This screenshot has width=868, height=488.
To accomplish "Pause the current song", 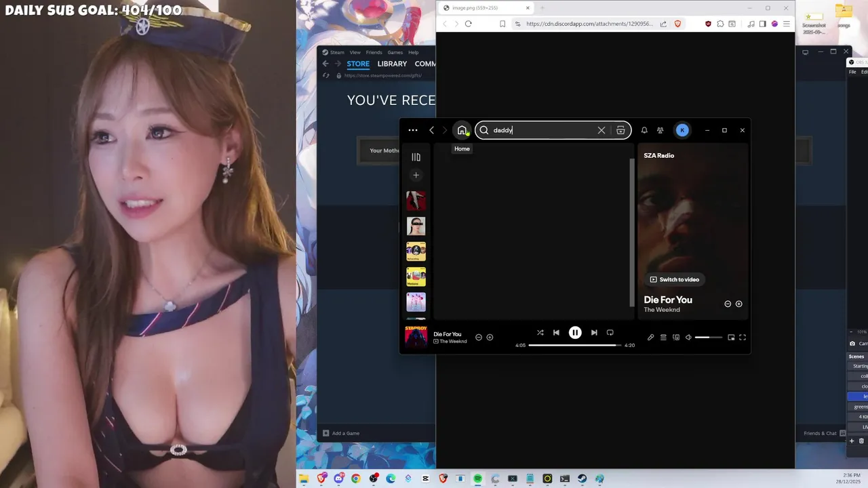I will (575, 333).
